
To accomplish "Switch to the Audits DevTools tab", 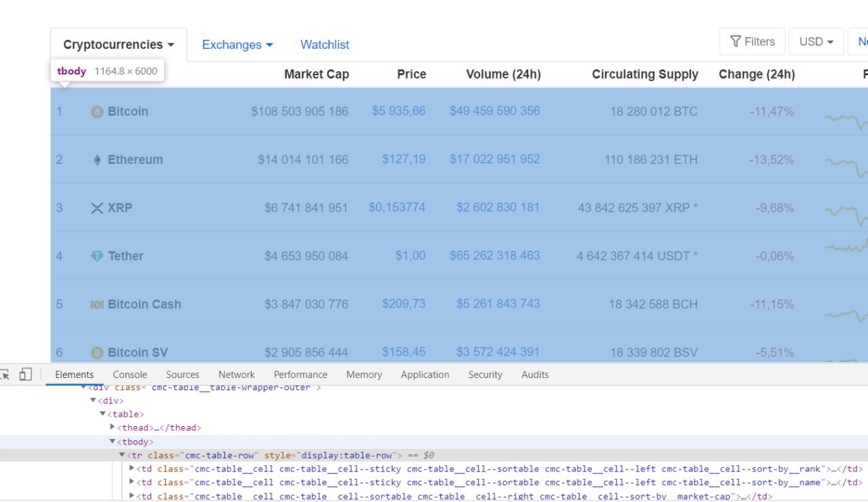I will 535,375.
